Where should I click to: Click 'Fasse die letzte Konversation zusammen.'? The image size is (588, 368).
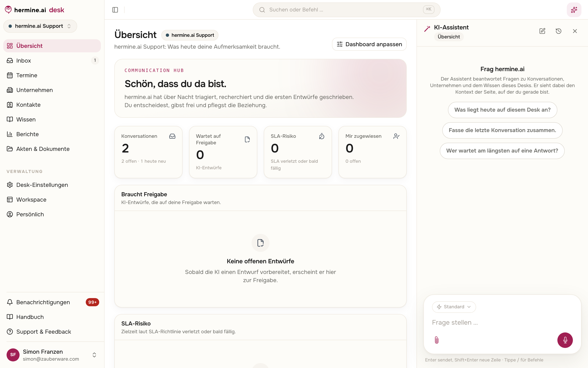pos(502,130)
